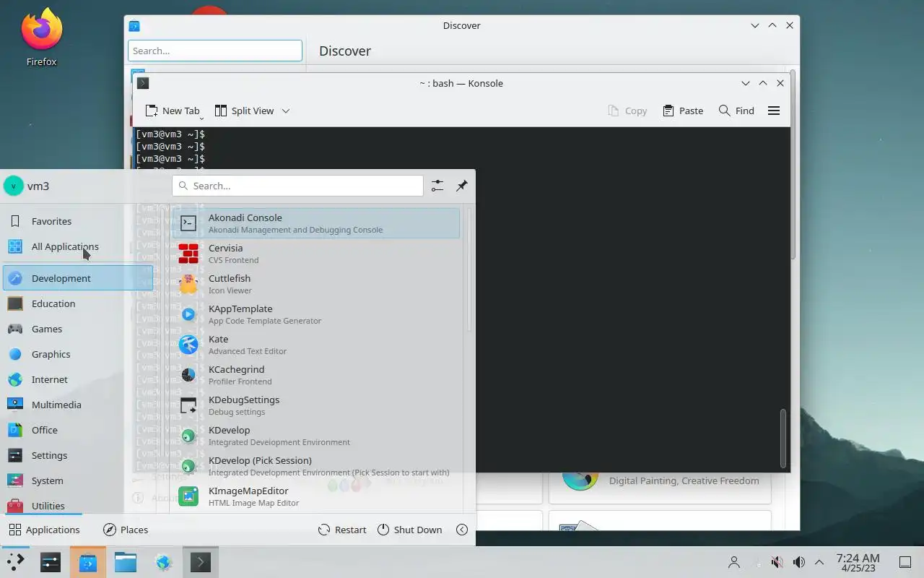
Task: Open the application launcher on the taskbar
Action: [x=15, y=562]
